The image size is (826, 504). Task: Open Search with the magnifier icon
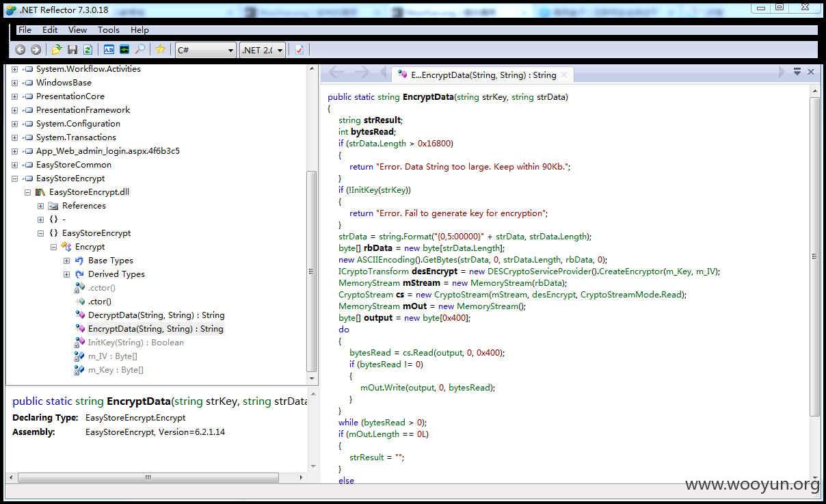pos(139,49)
